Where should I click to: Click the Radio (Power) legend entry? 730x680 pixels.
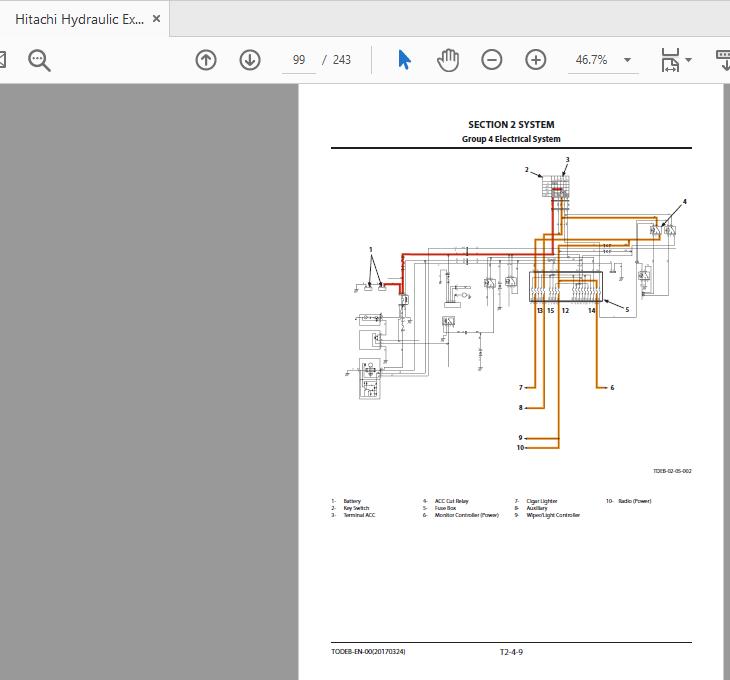[x=635, y=501]
